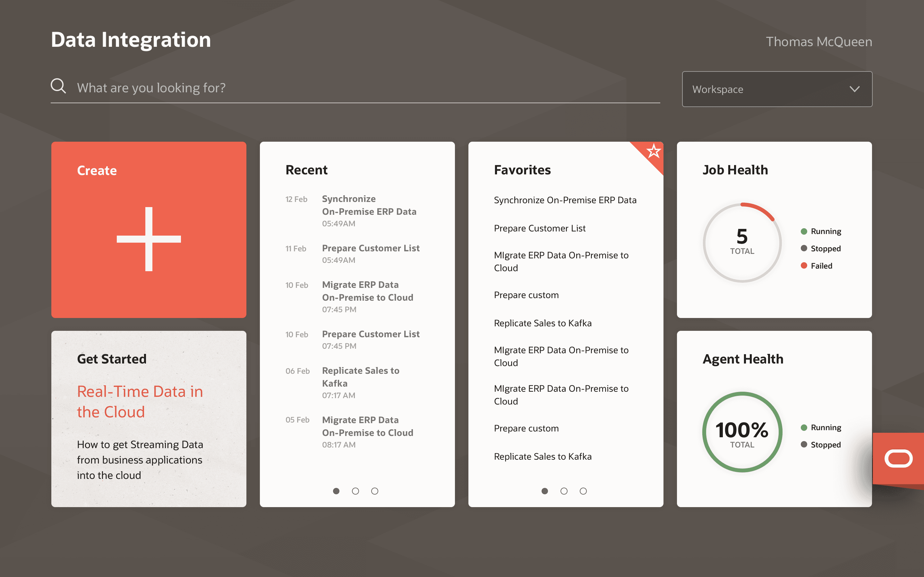The image size is (924, 577).
Task: Open the Recent panel heading
Action: (x=307, y=170)
